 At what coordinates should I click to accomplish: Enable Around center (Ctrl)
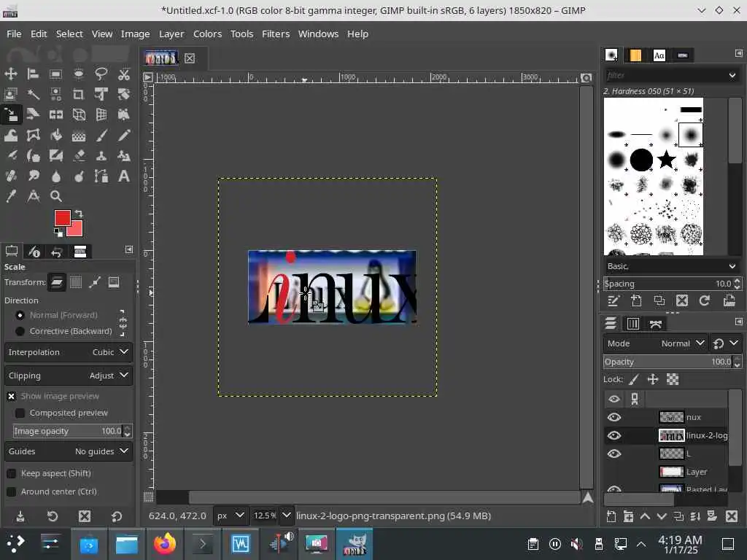coord(12,491)
